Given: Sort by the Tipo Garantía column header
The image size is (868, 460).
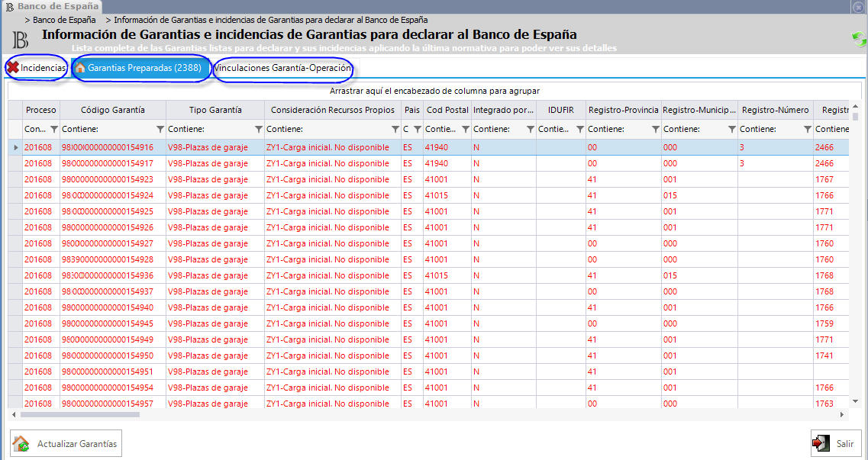Looking at the screenshot, I should coord(215,110).
